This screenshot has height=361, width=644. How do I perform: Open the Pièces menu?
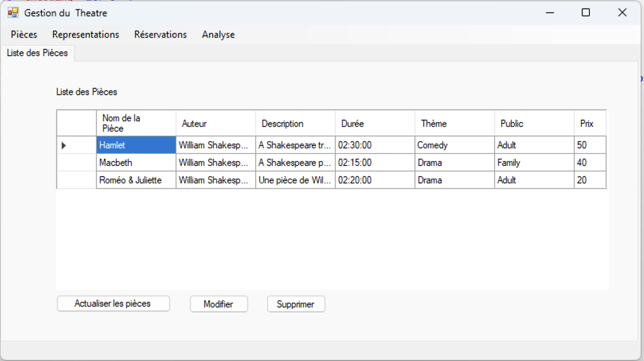(24, 35)
